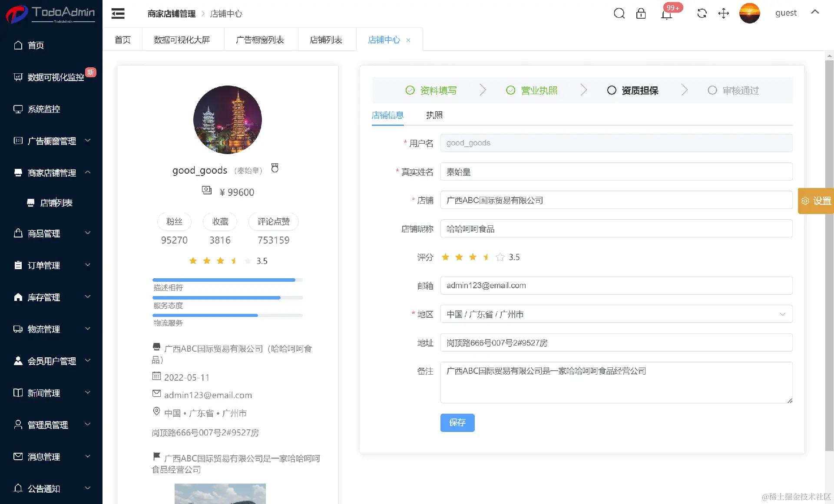Viewport: 834px width, 504px height.
Task: Open the 店铺列表 page tab
Action: 326,40
